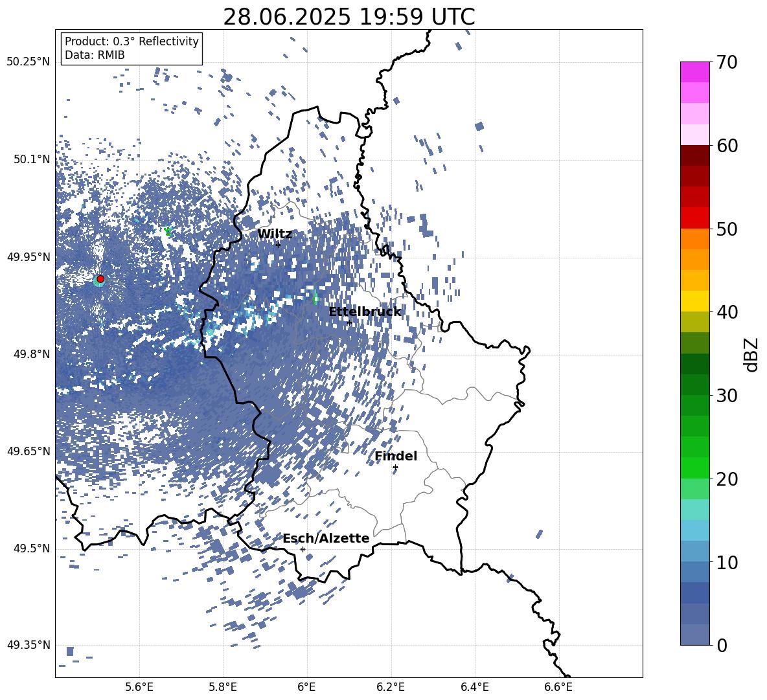Click the 50 tick on the colorbar
The height and width of the screenshot is (700, 767).
(x=727, y=229)
